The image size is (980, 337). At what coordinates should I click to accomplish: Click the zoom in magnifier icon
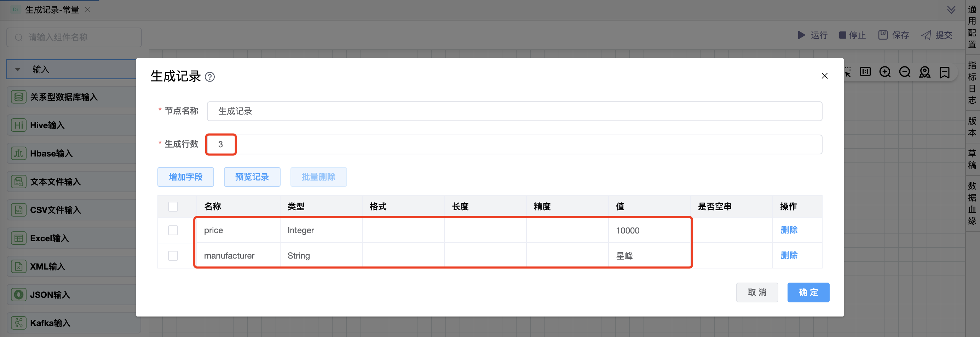click(884, 72)
